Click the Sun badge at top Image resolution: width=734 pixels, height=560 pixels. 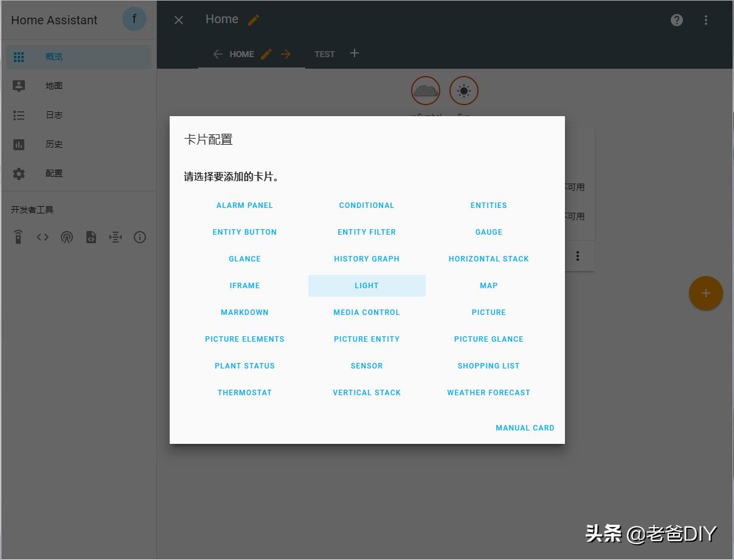click(463, 91)
